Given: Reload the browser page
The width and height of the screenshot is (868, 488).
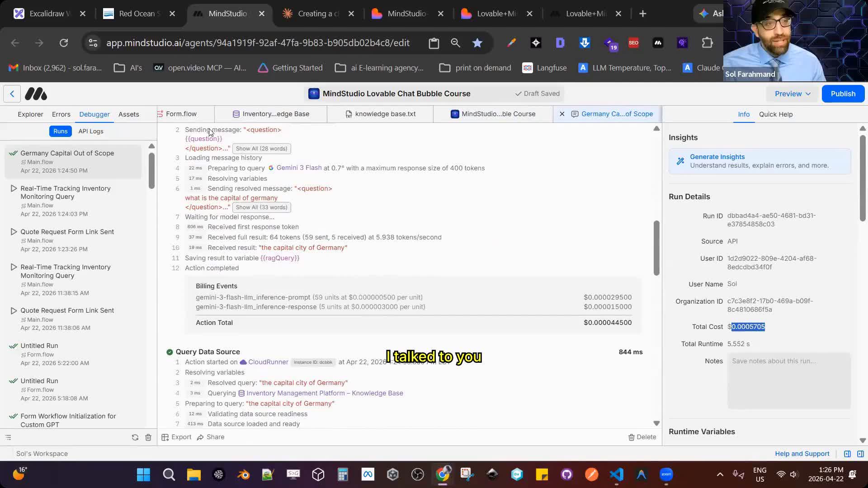Looking at the screenshot, I should coord(64,43).
